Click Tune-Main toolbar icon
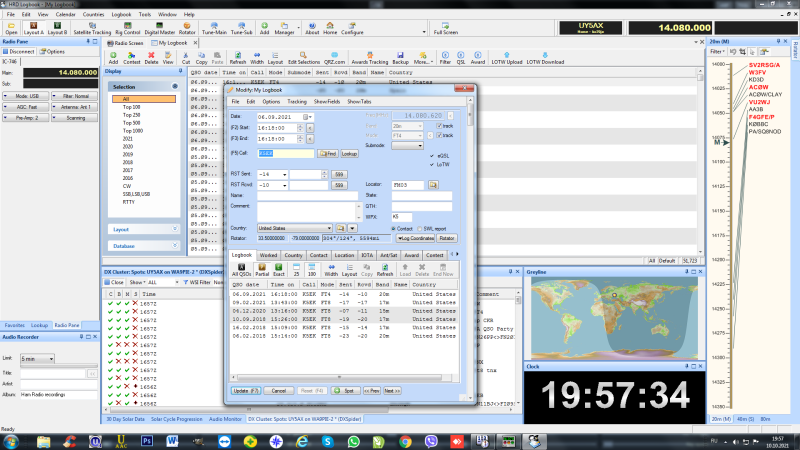 [x=214, y=28]
